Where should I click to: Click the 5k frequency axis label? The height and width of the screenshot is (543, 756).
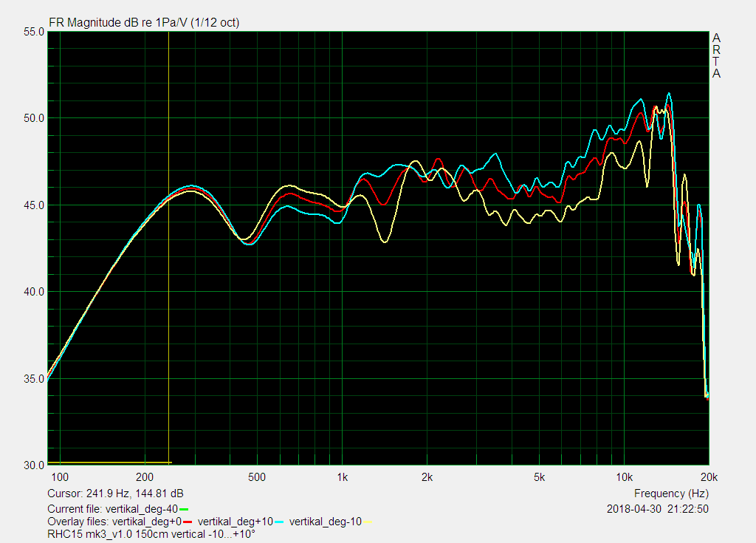click(540, 477)
